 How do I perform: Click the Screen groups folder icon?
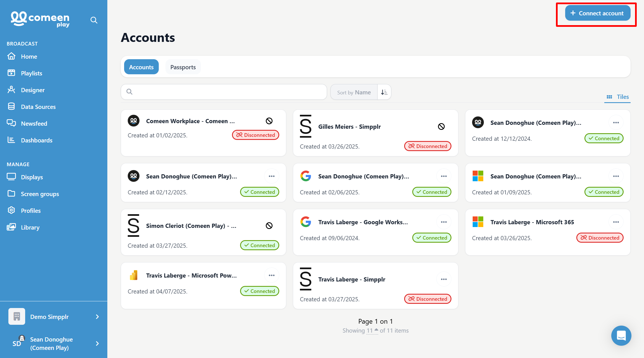[x=11, y=194]
